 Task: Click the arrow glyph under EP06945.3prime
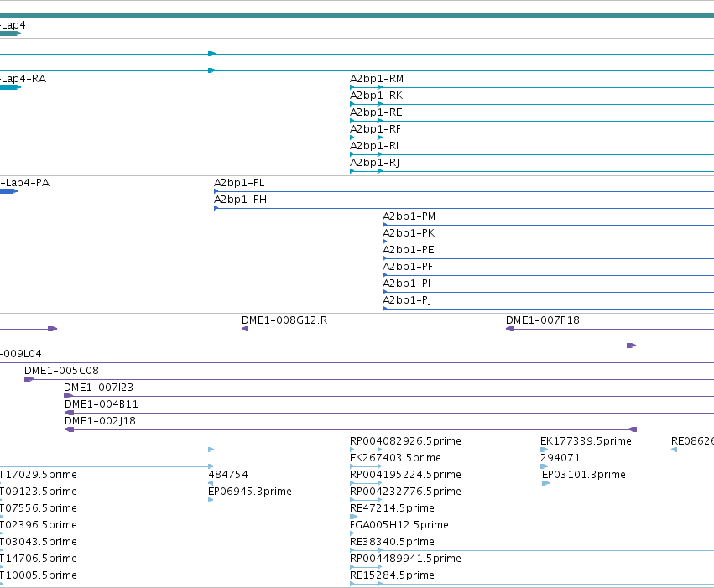[211, 500]
